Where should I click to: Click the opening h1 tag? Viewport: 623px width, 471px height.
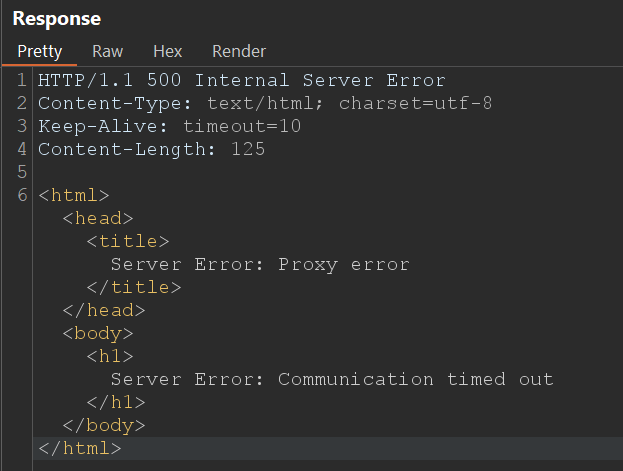tap(109, 356)
